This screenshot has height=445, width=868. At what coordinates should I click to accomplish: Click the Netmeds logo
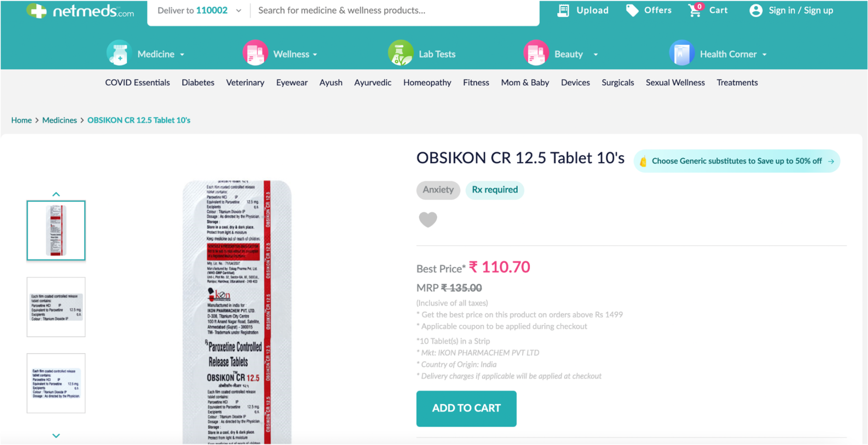click(80, 11)
